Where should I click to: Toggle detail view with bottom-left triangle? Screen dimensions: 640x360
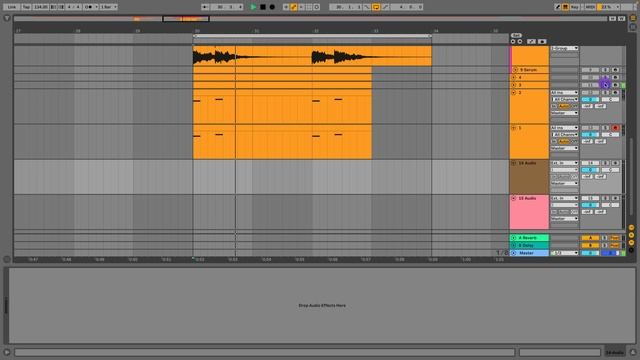click(x=7, y=352)
